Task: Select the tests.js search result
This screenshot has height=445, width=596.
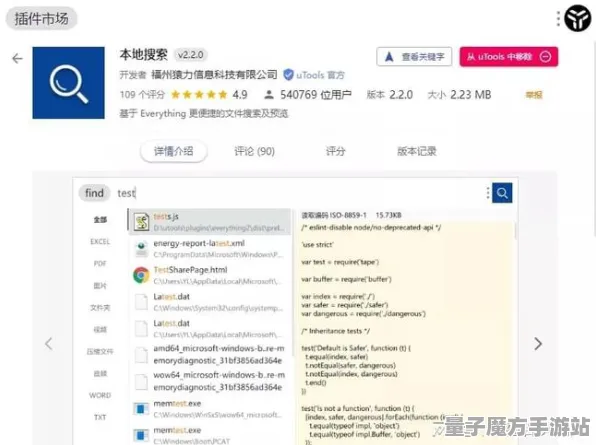Action: point(210,222)
